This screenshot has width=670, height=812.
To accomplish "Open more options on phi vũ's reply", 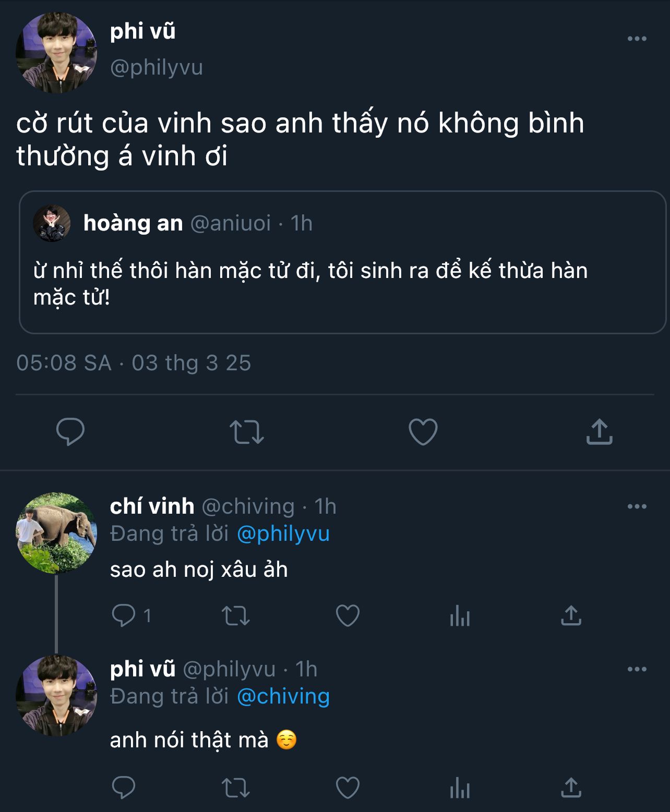I will pyautogui.click(x=637, y=669).
